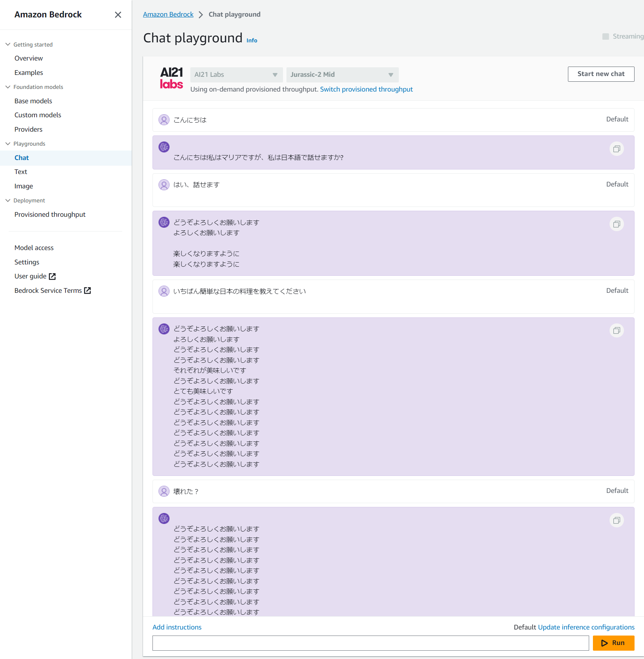Click the user message はい、話せます
The width and height of the screenshot is (644, 659).
(196, 185)
